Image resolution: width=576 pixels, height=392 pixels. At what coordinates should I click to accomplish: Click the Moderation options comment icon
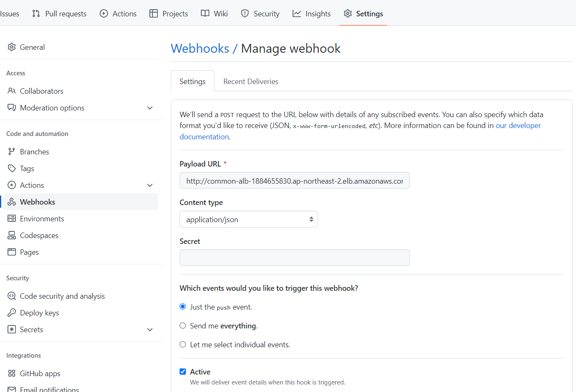click(x=12, y=108)
